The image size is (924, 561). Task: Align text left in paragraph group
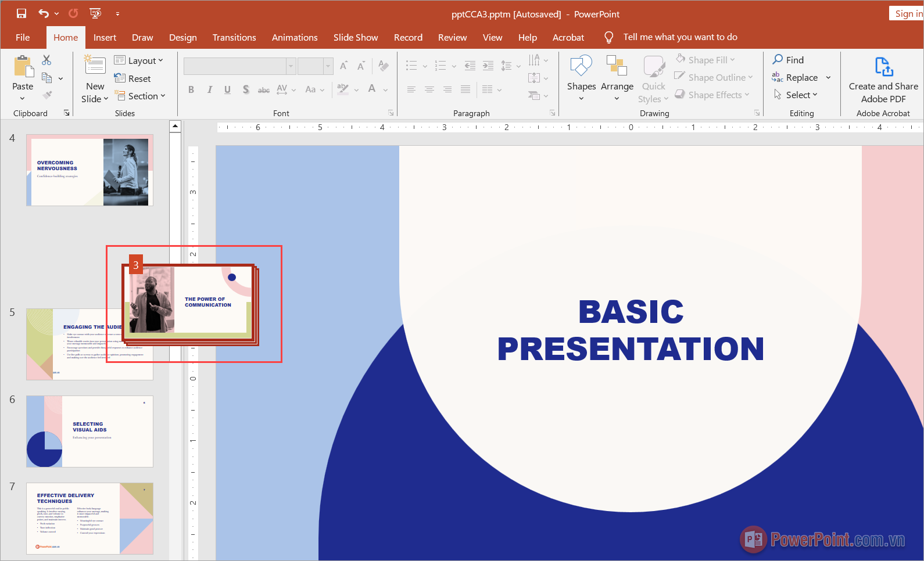click(411, 89)
